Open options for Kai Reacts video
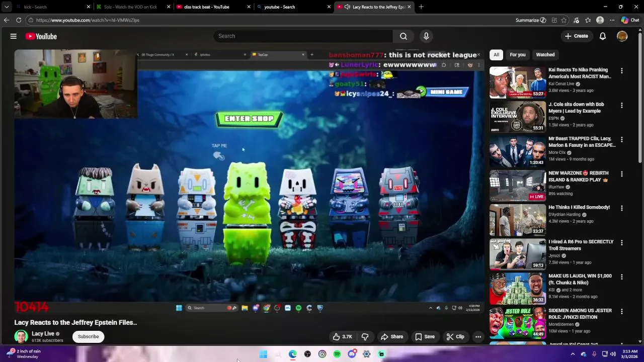The width and height of the screenshot is (644, 362). click(622, 71)
